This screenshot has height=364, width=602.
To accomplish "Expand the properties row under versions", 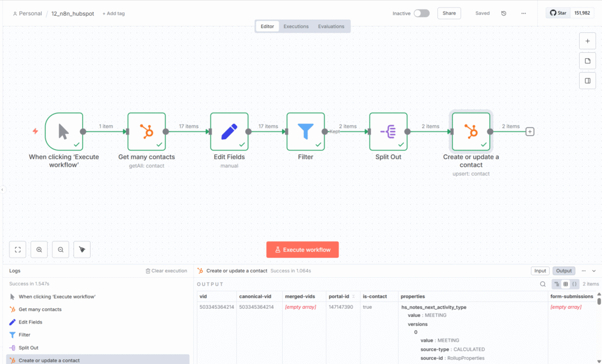I will pyautogui.click(x=416, y=332).
